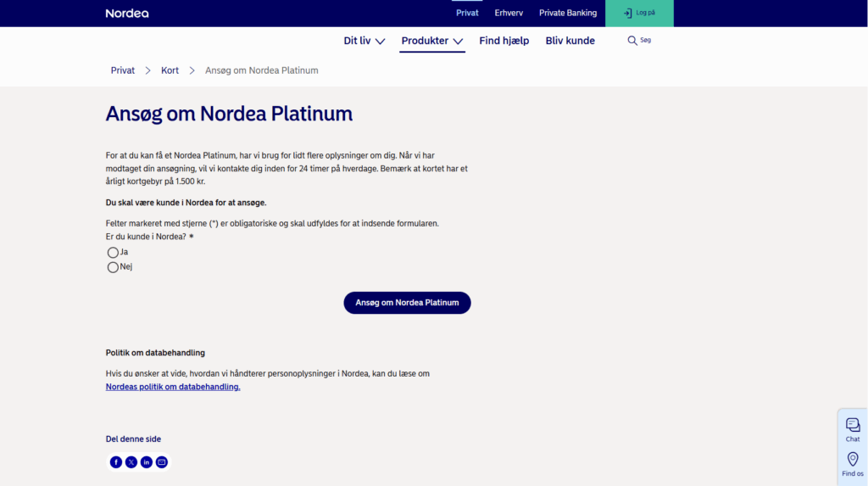Viewport: 868px width, 486px height.
Task: Click the Log på button
Action: [639, 14]
